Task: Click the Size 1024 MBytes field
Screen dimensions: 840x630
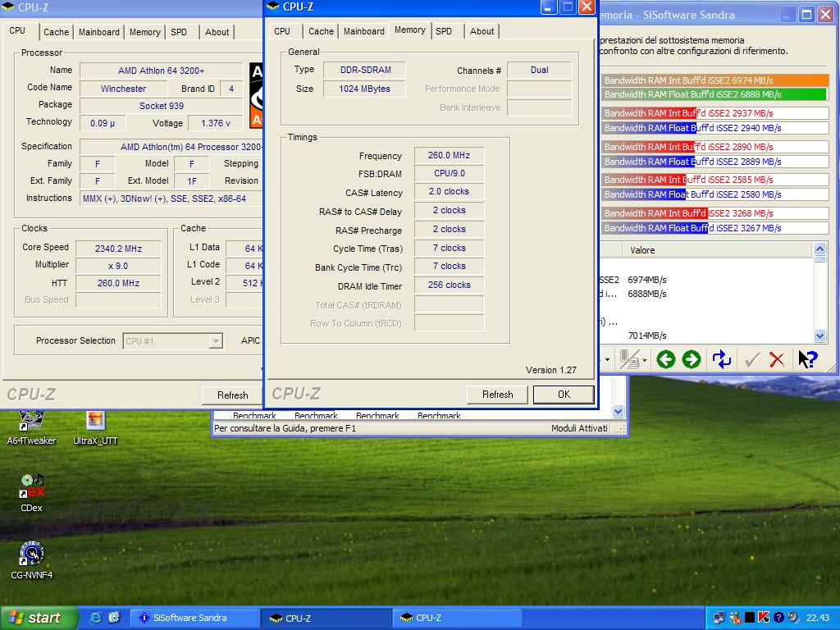Action: point(364,89)
